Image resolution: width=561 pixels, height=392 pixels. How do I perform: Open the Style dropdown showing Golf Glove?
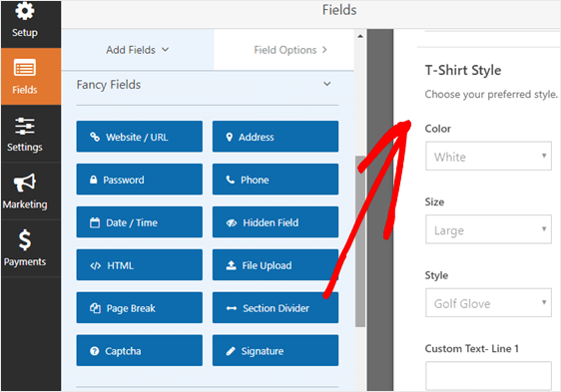[x=488, y=303]
